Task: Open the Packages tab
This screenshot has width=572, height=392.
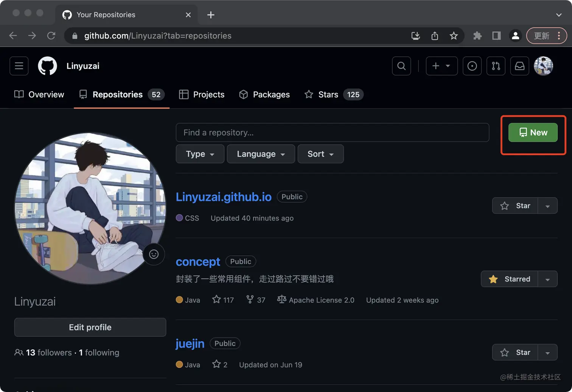Action: [x=264, y=95]
